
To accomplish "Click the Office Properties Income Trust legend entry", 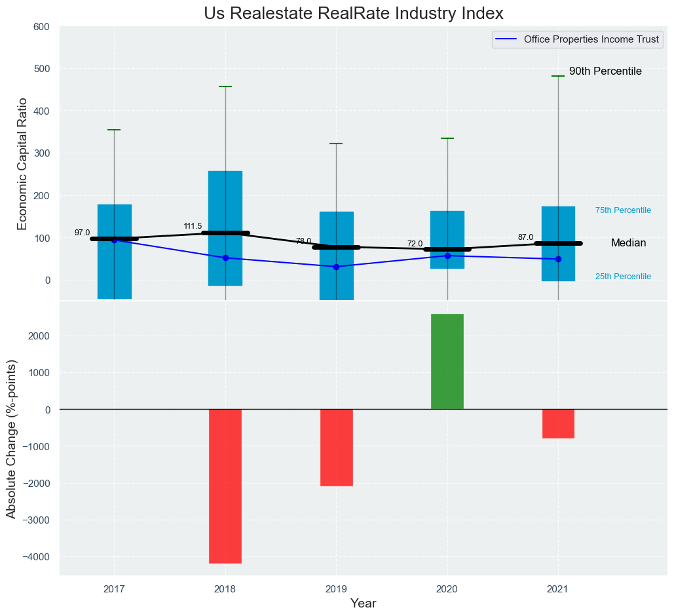I will [576, 40].
